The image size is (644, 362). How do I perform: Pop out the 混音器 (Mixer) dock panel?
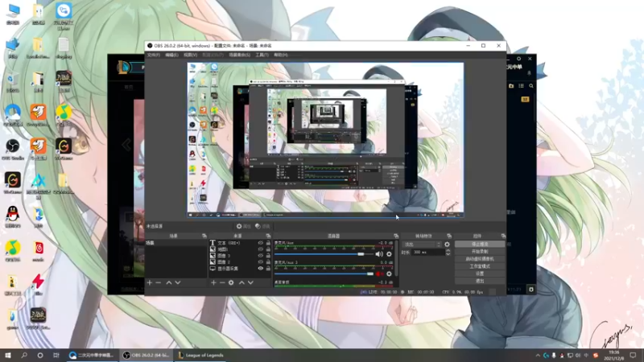(x=396, y=236)
